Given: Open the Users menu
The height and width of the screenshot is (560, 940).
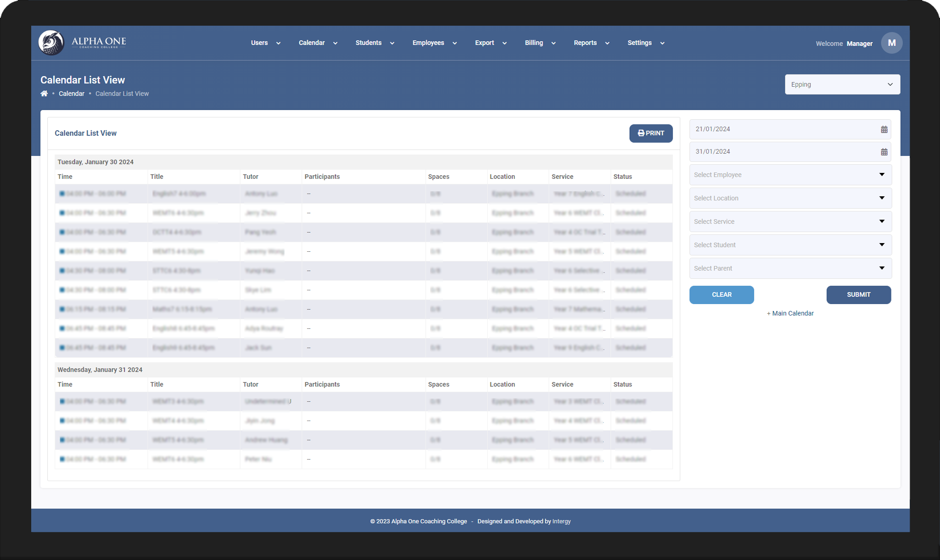Looking at the screenshot, I should tap(265, 43).
